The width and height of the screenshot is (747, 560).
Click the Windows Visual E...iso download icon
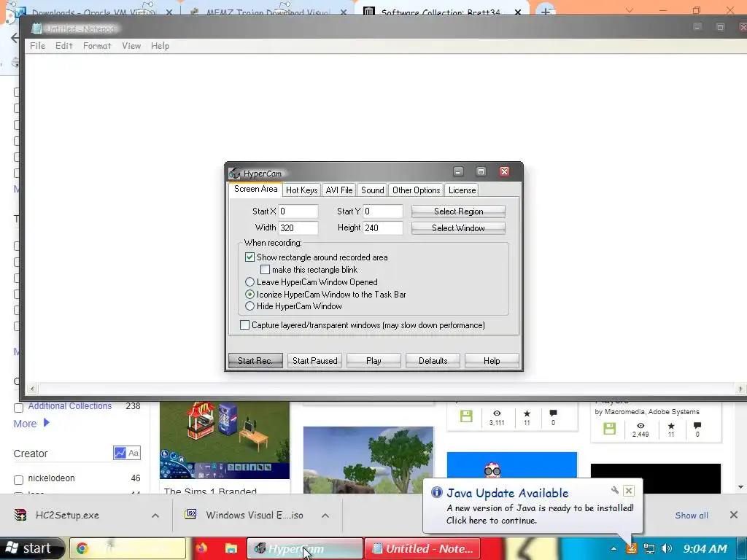190,514
